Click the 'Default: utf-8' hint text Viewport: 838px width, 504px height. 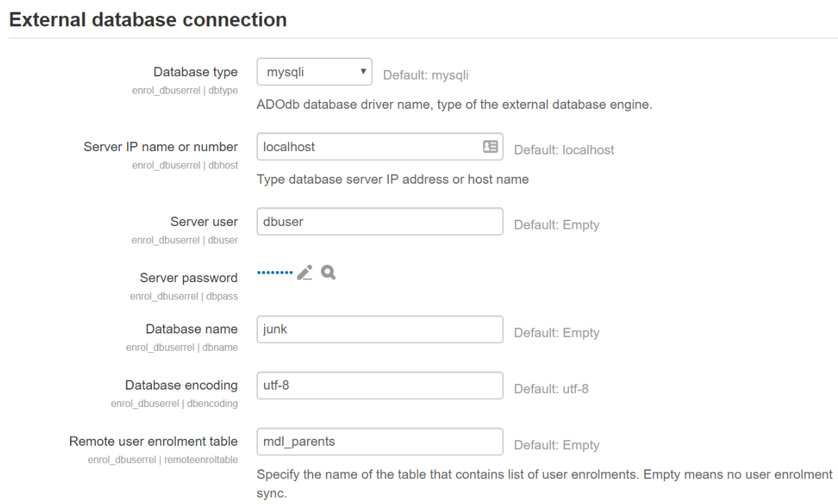coord(552,389)
